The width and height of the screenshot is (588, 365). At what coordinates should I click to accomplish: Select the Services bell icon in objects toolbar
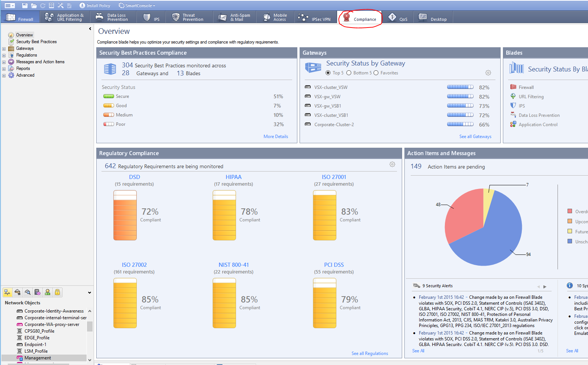[x=17, y=292]
